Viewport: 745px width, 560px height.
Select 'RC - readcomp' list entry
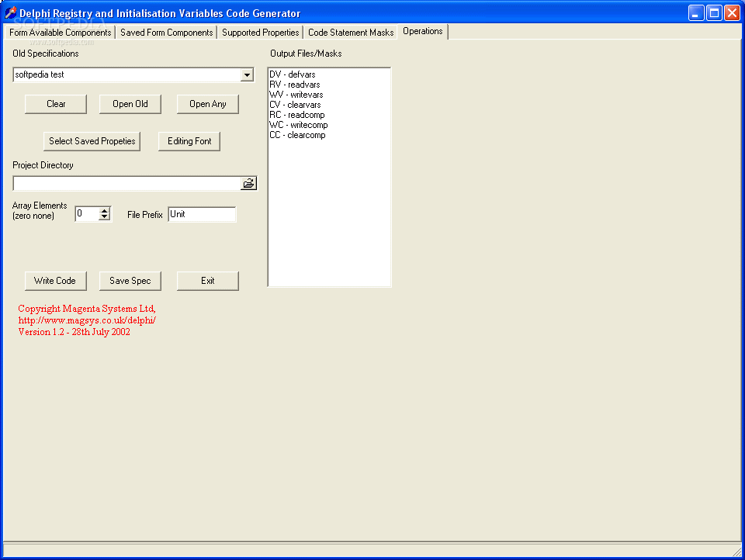(x=297, y=115)
